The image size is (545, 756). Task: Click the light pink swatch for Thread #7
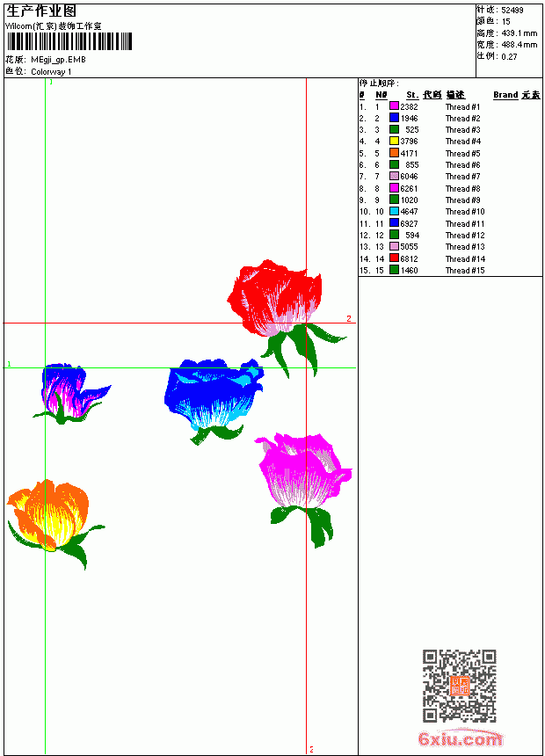click(x=394, y=176)
